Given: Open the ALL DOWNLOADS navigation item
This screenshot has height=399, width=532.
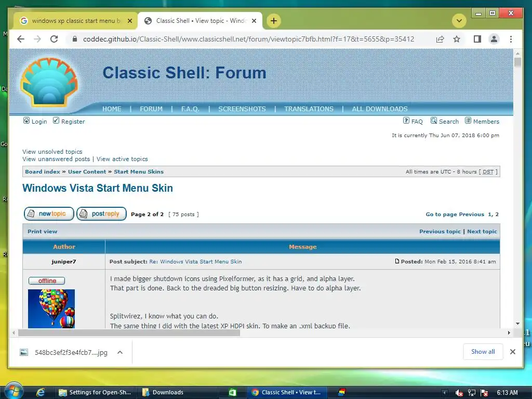Looking at the screenshot, I should [x=380, y=109].
